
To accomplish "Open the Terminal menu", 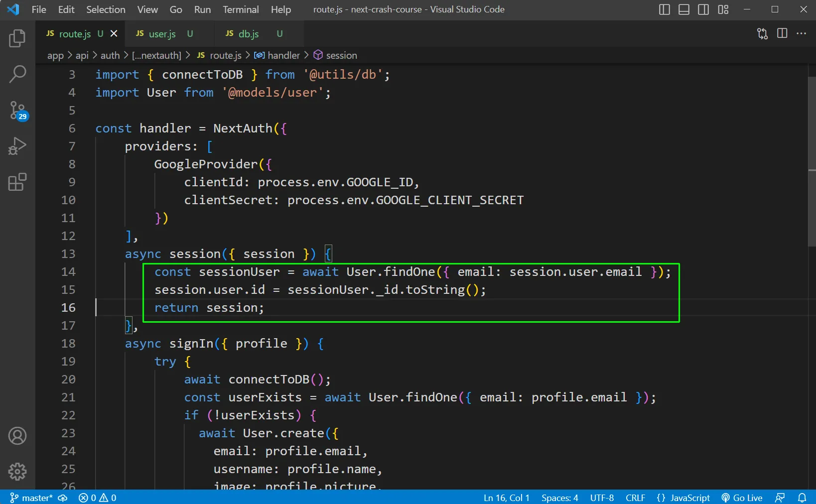I will point(241,9).
